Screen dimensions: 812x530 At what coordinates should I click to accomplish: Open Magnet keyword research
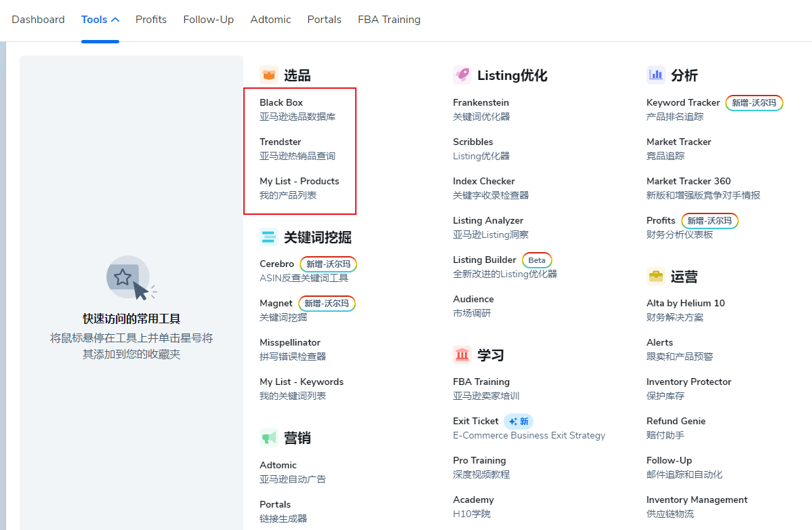[276, 303]
